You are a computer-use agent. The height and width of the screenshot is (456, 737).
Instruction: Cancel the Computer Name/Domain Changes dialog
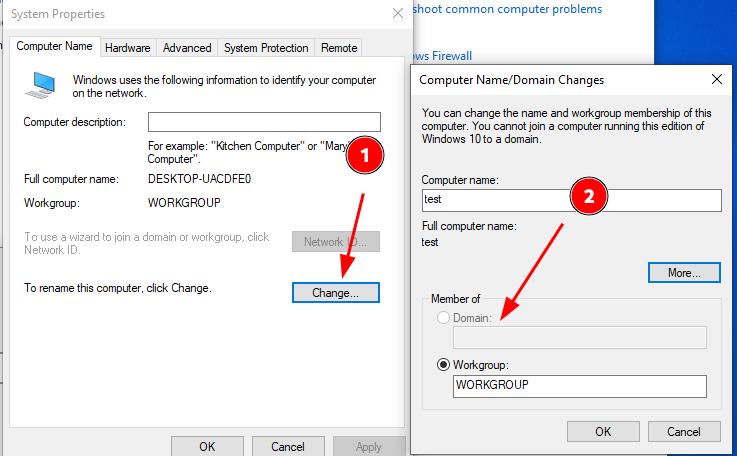(x=684, y=432)
